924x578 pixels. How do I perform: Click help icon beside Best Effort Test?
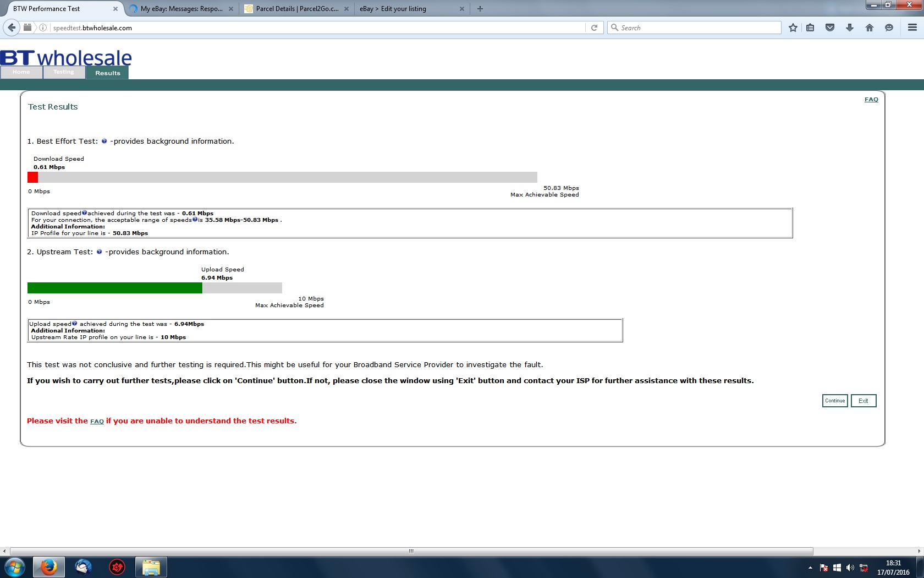pos(104,141)
